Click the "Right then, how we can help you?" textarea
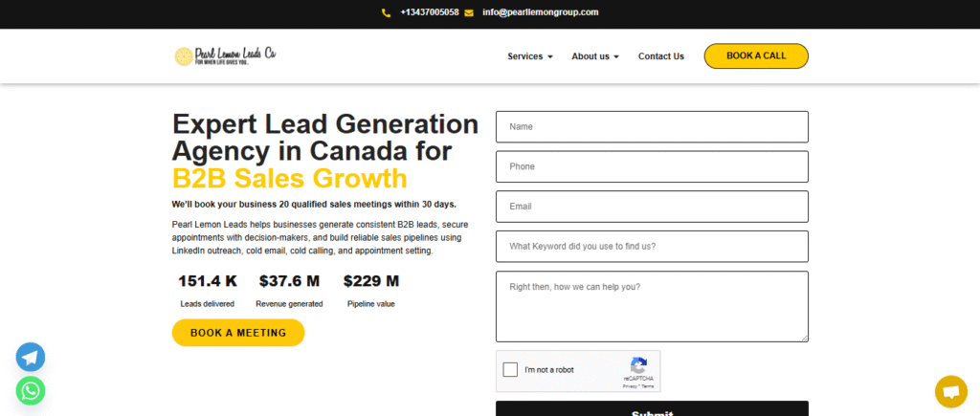The width and height of the screenshot is (980, 416). (652, 306)
